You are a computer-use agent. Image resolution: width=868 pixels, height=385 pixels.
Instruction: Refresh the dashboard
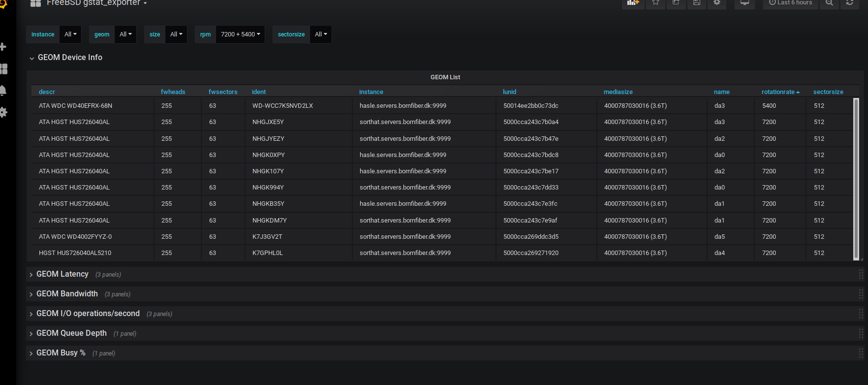850,3
